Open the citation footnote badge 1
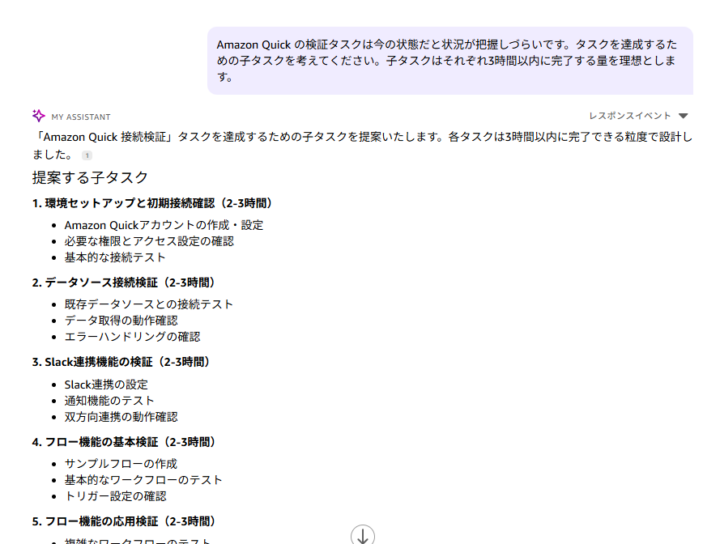Viewport: 720px width, 544px height. [87, 155]
